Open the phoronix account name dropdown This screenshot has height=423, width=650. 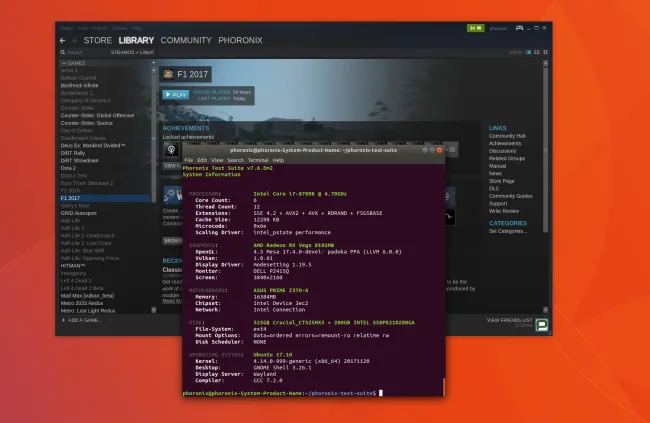(498, 28)
